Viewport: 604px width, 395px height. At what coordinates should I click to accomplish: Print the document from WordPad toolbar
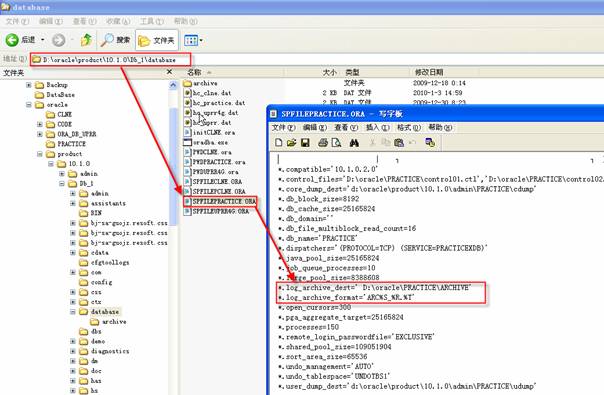click(323, 143)
